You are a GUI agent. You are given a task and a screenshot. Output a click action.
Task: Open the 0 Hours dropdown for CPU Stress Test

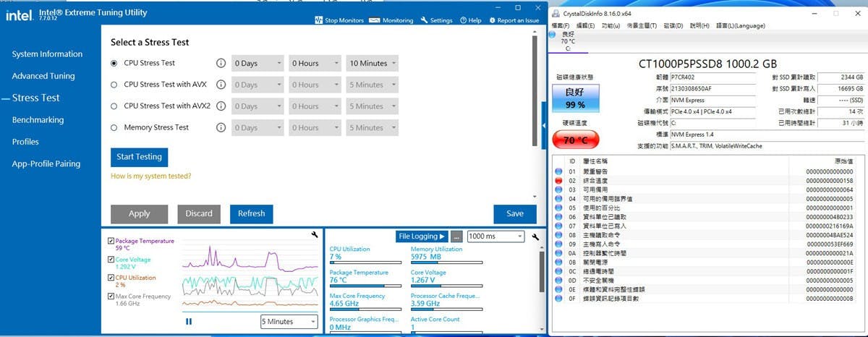(315, 63)
